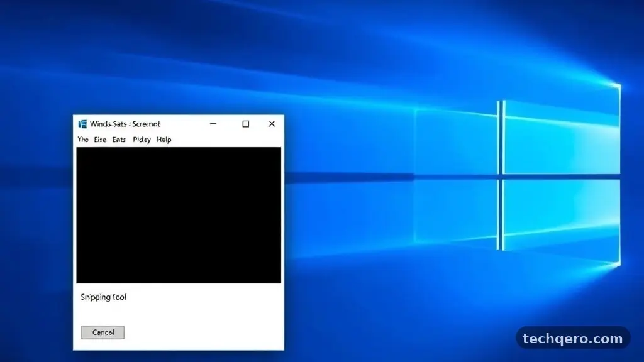Click the "Winds Sats : Screenot" window title

tap(125, 124)
